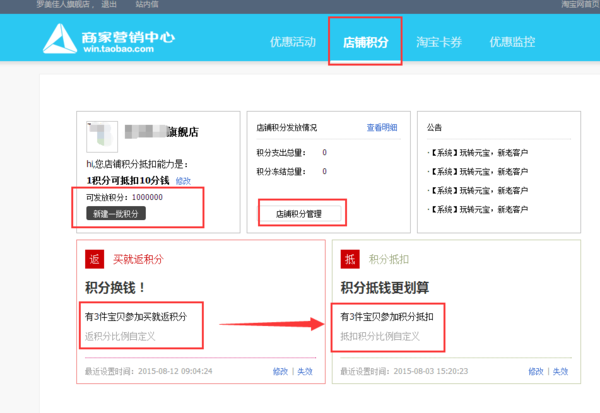Click 修改 in the 买就返积分 card
This screenshot has width=600, height=413.
pos(280,371)
